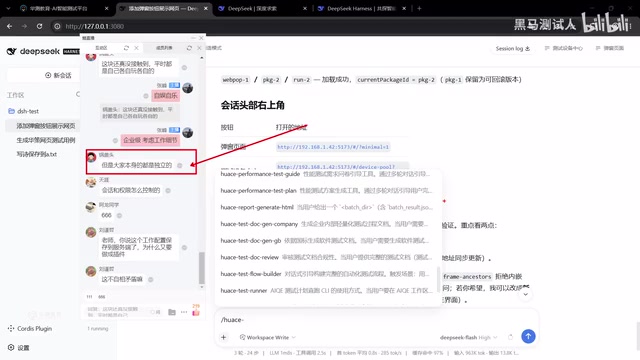
Task: Click the avatar of user 天涯
Action: click(x=91, y=182)
